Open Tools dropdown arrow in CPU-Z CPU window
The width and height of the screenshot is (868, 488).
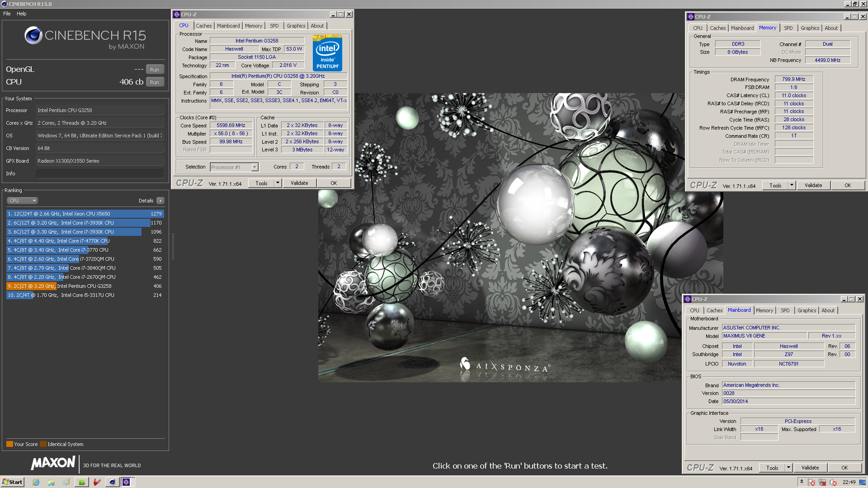coord(278,183)
